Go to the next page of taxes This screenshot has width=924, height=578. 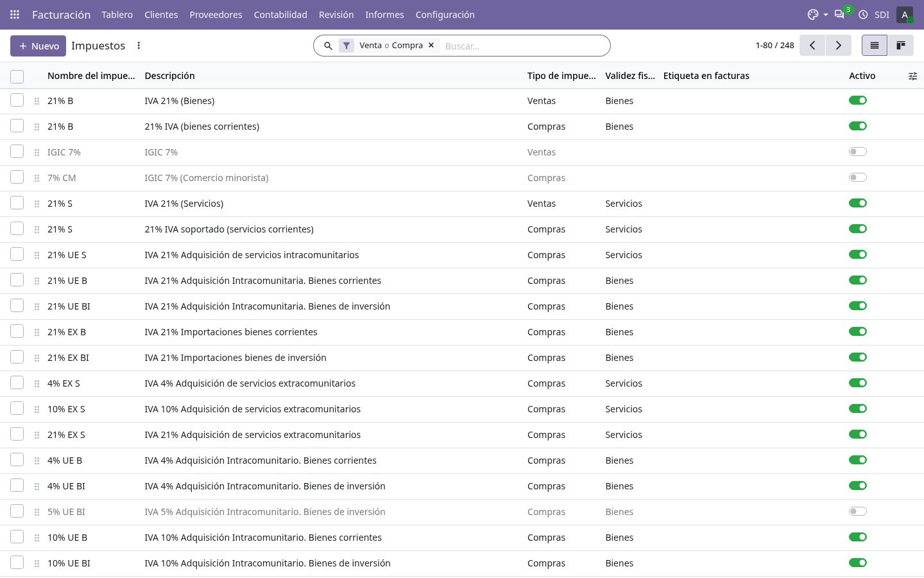pyautogui.click(x=838, y=45)
